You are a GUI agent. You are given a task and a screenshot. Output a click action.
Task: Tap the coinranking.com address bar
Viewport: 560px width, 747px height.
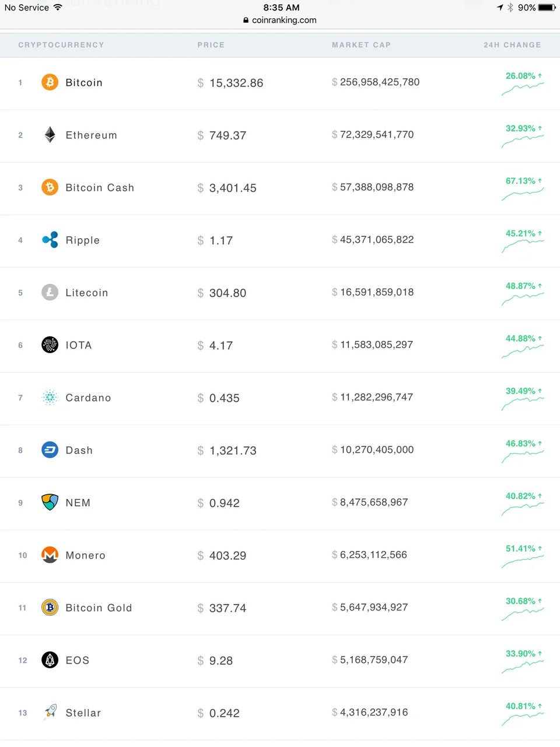point(280,20)
